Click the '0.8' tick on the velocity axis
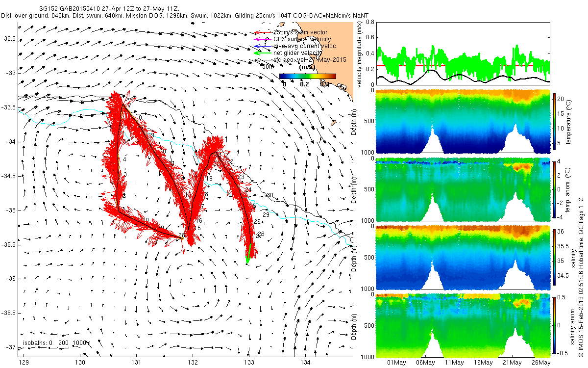Screen dimensions: 588x368 tap(369, 22)
